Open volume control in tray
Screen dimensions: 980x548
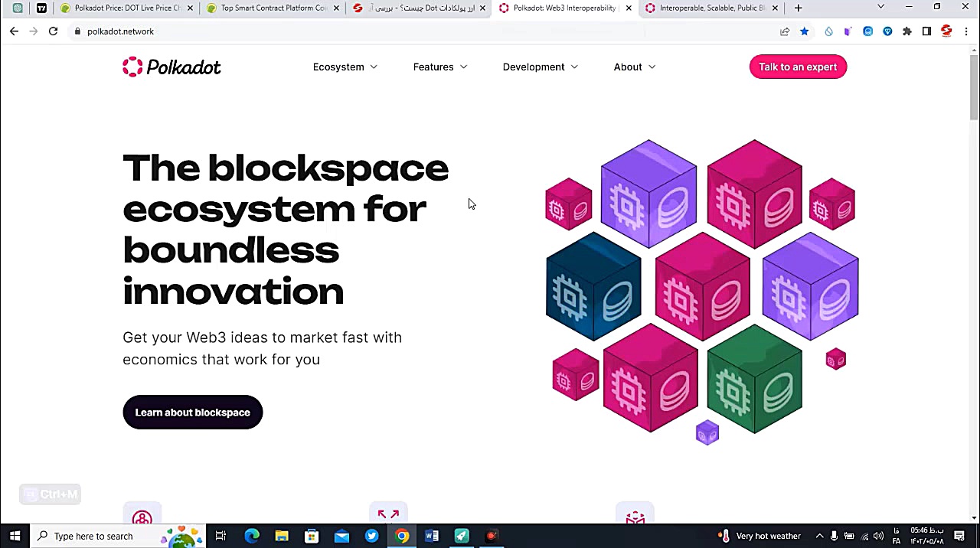(x=879, y=536)
